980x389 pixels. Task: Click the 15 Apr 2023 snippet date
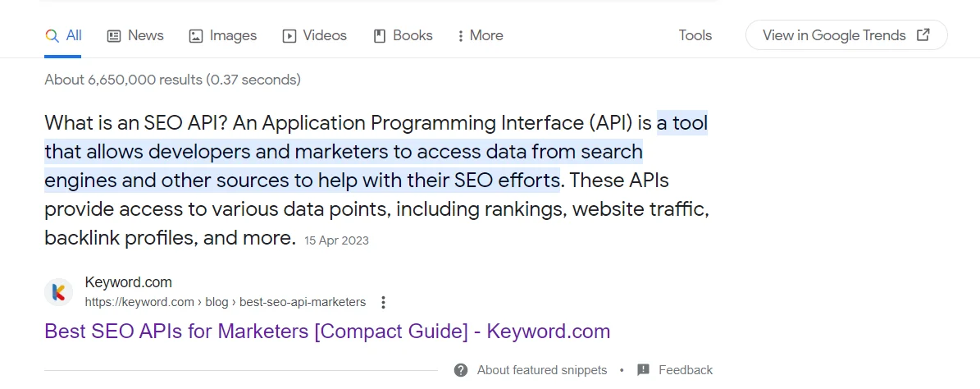pyautogui.click(x=336, y=240)
